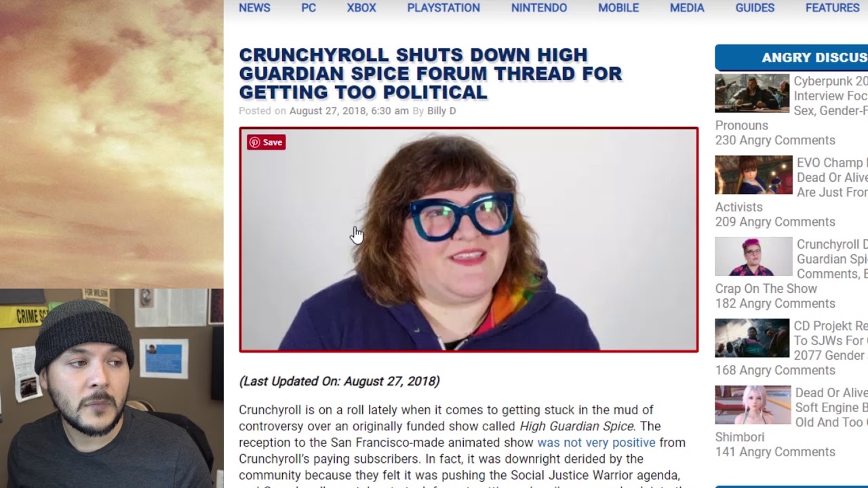Go to the GUIDES section
The width and height of the screenshot is (868, 488).
tap(755, 8)
